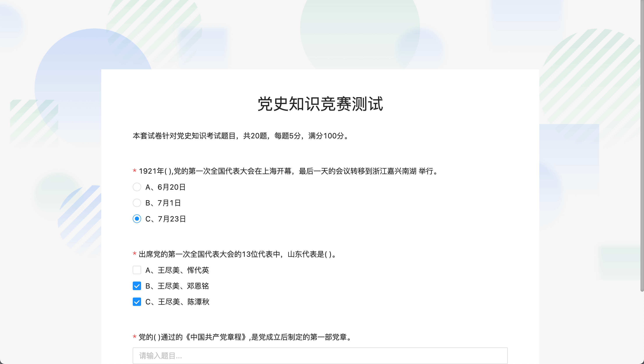
Task: Uncheck the C、王尽美、陈潭秋 checkbox
Action: pos(137,302)
